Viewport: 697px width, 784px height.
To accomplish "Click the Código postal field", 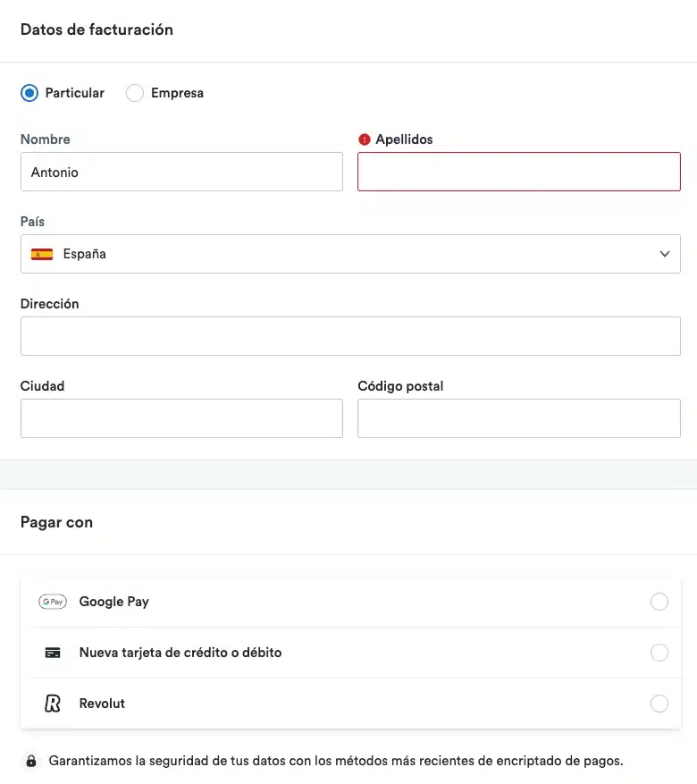I will [518, 417].
